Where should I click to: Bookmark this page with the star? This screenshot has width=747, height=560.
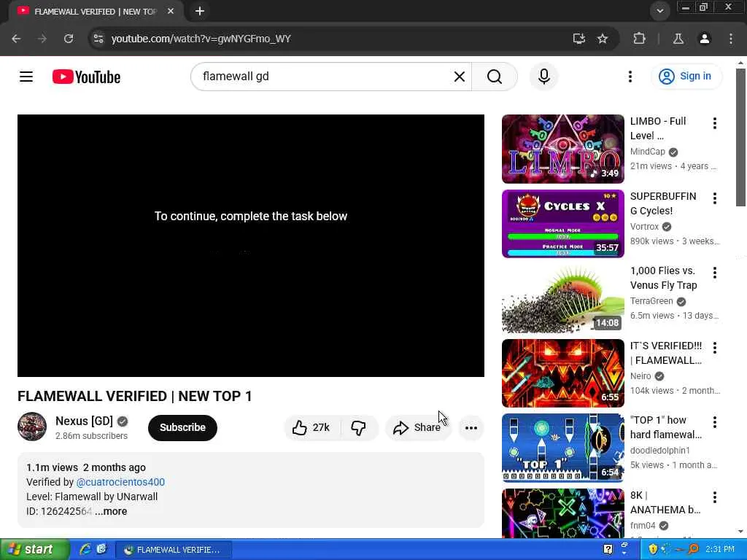(x=603, y=39)
